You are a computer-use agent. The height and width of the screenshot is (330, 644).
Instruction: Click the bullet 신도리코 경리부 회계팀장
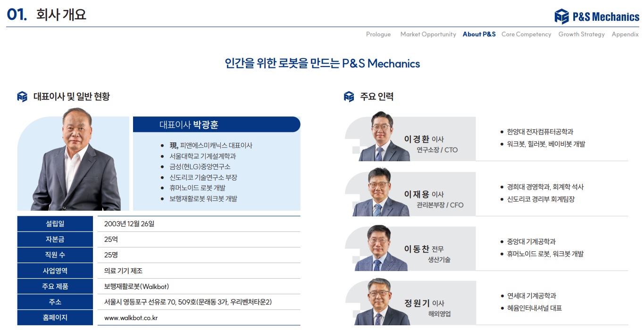[x=541, y=199]
